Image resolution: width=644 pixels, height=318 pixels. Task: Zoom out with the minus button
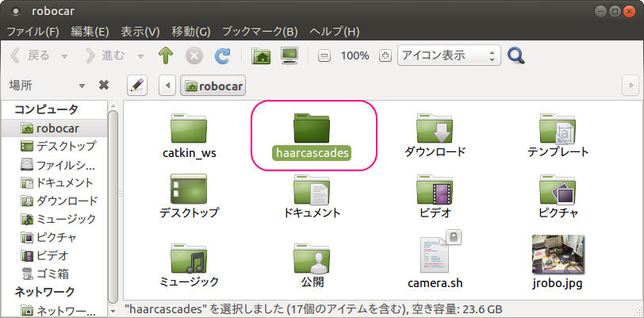[324, 56]
